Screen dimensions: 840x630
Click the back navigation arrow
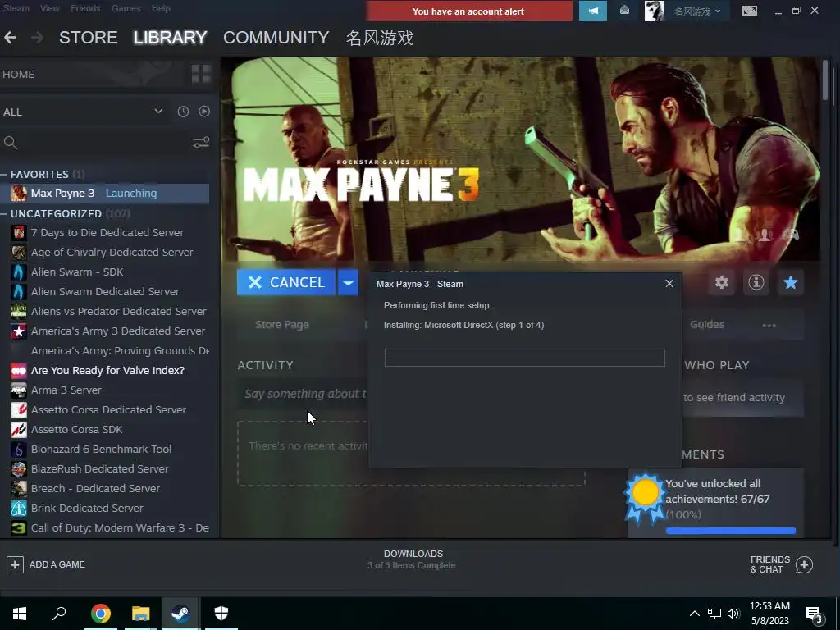(x=10, y=38)
